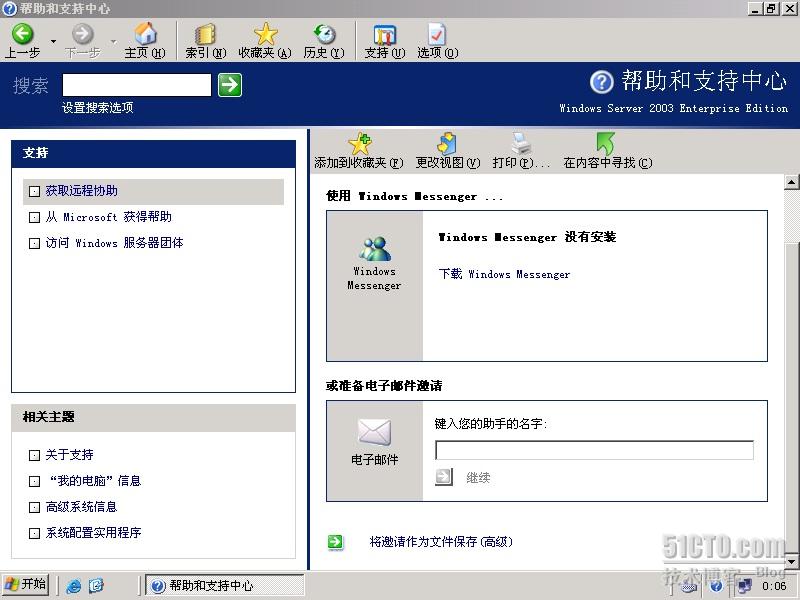The width and height of the screenshot is (800, 600).
Task: Click the content pane scroll up arrow
Action: [x=791, y=182]
